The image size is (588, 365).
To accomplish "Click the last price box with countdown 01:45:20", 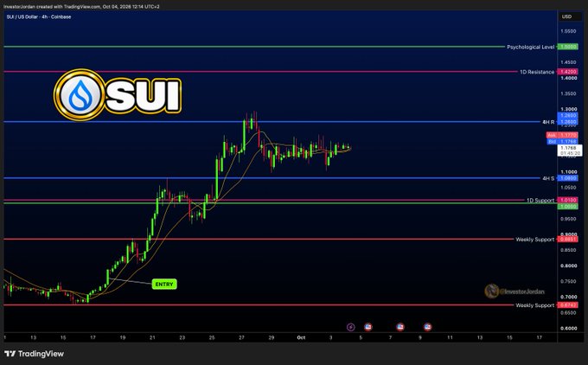I will pos(570,150).
